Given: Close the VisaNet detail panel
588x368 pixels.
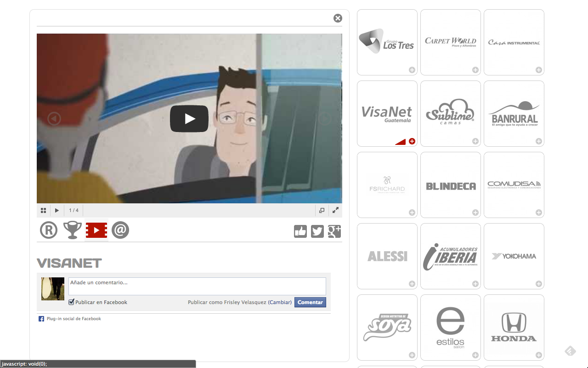Looking at the screenshot, I should point(338,18).
